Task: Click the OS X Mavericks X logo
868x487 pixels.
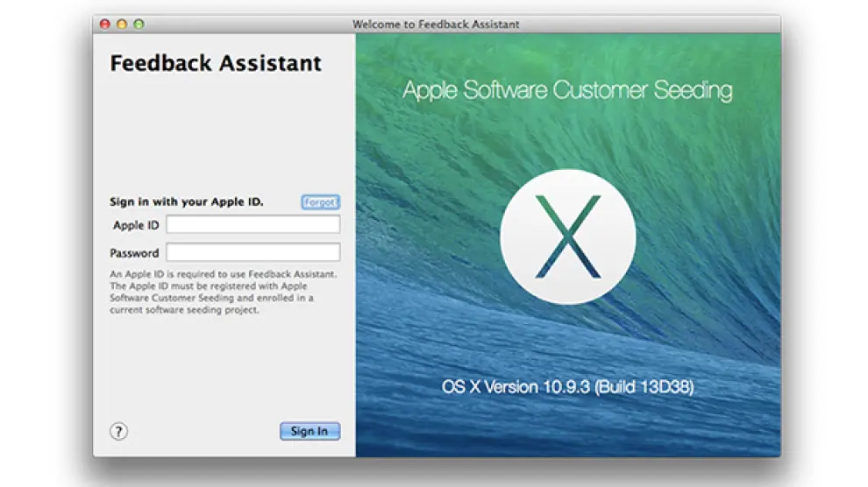Action: pyautogui.click(x=567, y=236)
